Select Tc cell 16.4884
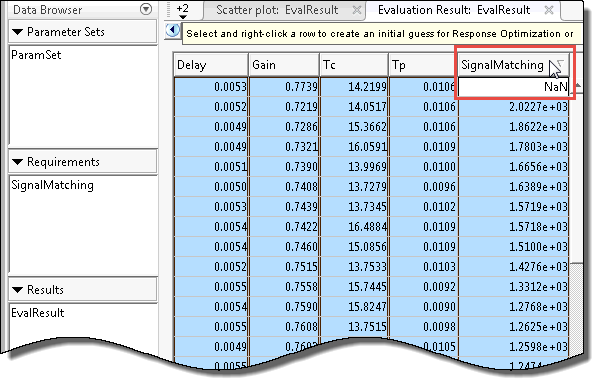 pyautogui.click(x=354, y=227)
